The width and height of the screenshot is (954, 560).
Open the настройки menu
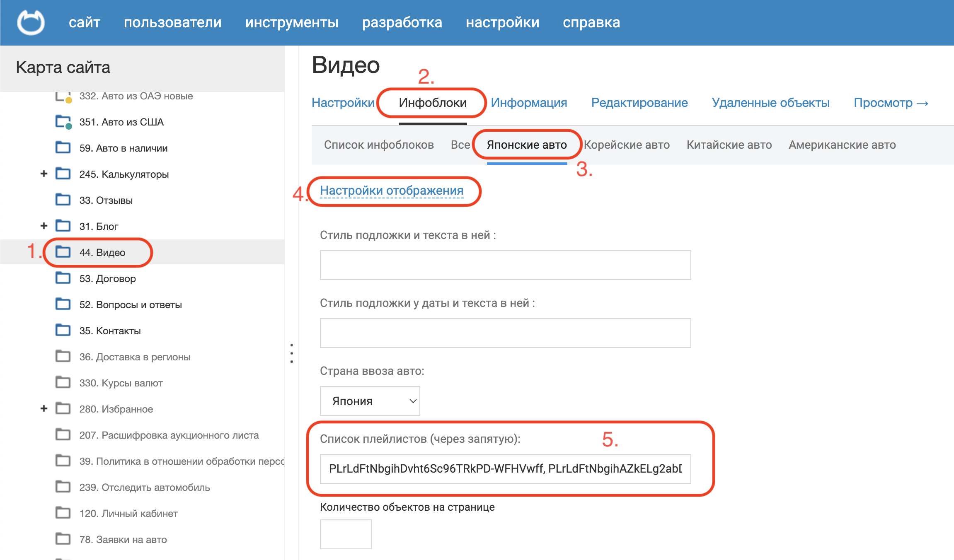502,22
